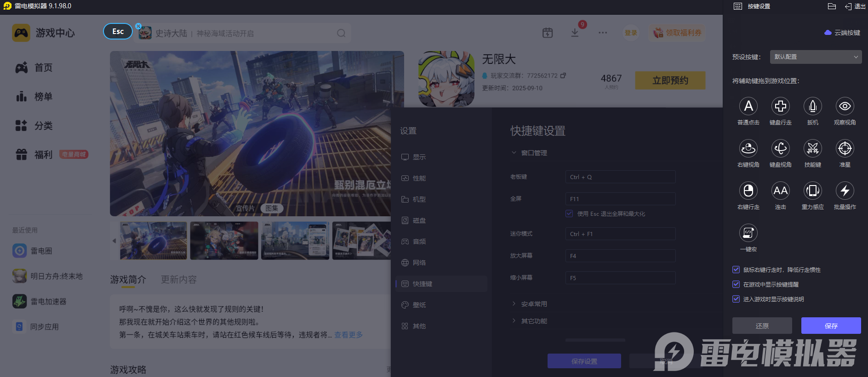Select the 准星 crosshair icon
The image size is (868, 377).
[x=845, y=148]
